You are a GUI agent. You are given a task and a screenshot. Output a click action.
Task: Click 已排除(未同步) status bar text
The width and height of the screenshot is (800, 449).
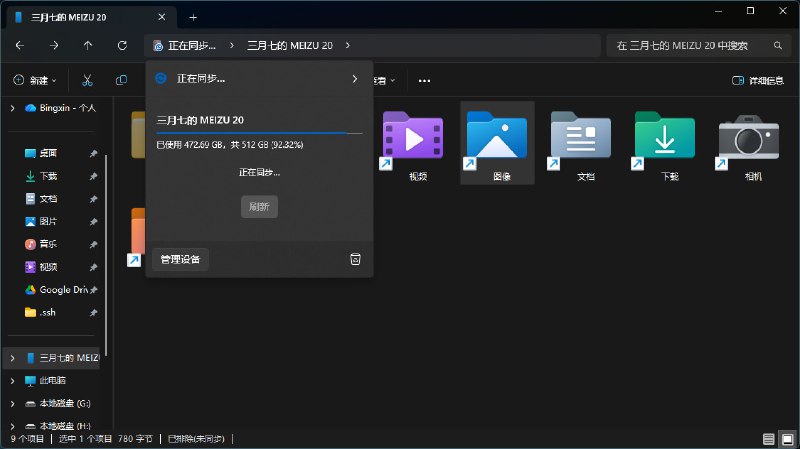point(196,439)
